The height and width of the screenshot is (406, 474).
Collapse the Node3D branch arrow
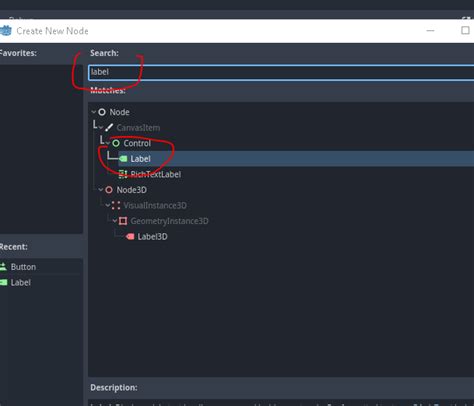coord(101,190)
